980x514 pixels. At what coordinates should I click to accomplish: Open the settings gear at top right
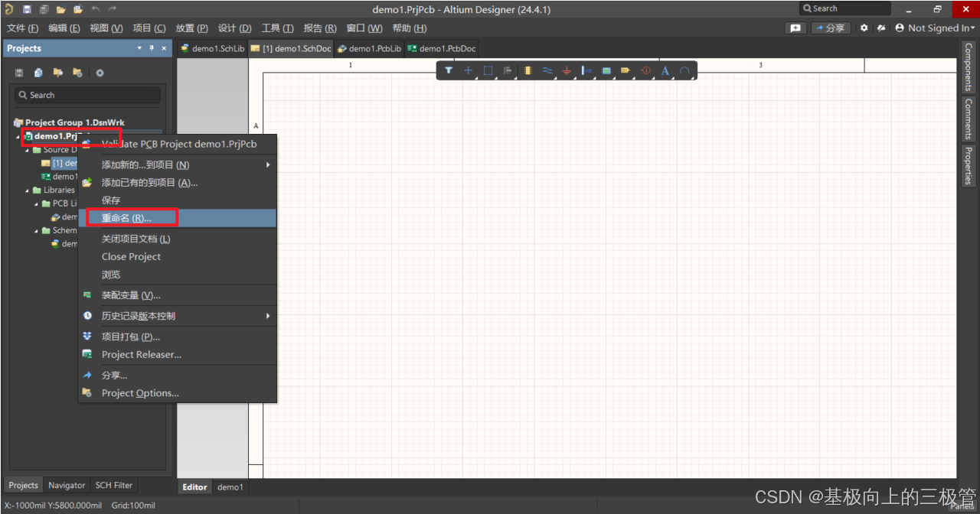[864, 28]
